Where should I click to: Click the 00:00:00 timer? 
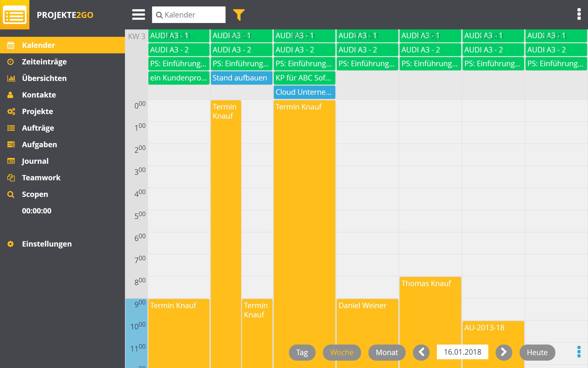coord(37,211)
